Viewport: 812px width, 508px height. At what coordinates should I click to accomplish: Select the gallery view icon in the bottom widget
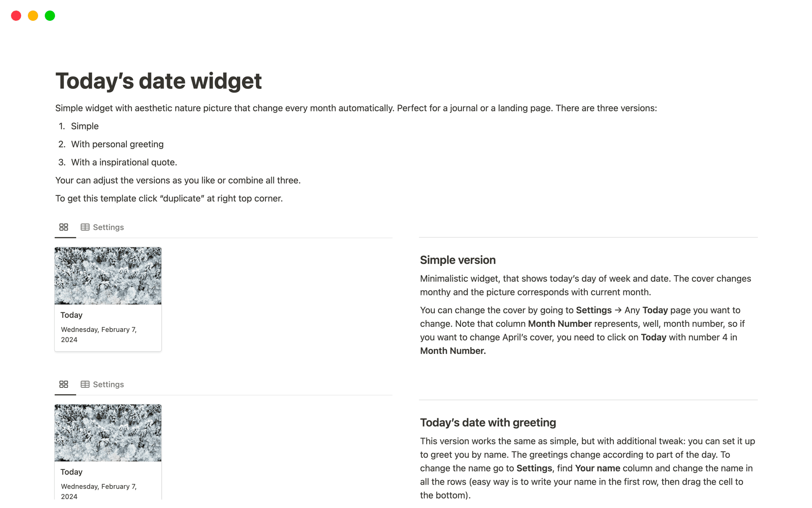click(x=64, y=384)
